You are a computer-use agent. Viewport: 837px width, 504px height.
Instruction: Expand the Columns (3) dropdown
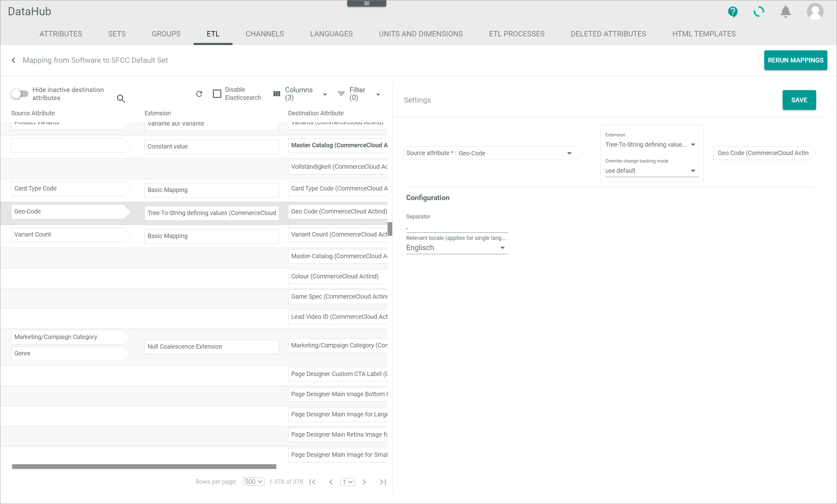pos(325,95)
